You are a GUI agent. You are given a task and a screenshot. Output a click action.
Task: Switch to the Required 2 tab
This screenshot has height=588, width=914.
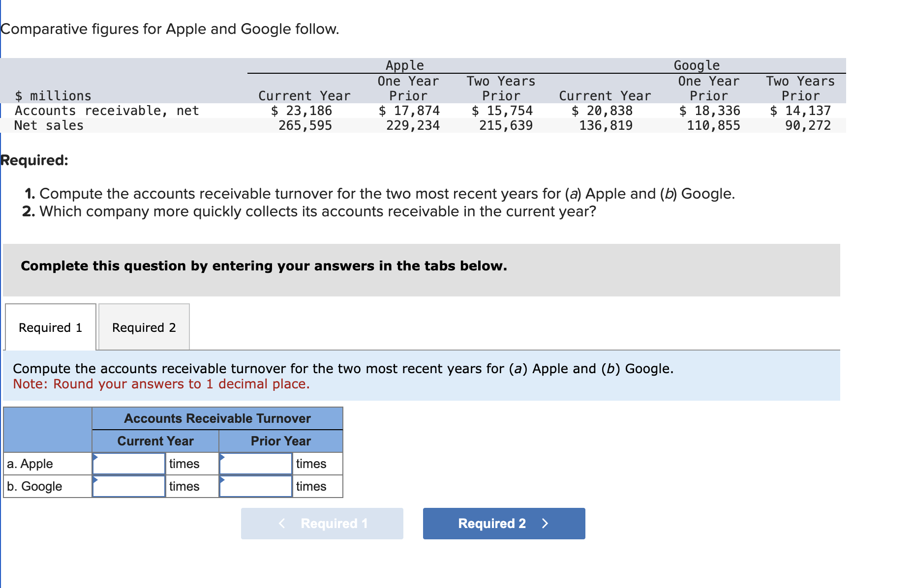[144, 327]
